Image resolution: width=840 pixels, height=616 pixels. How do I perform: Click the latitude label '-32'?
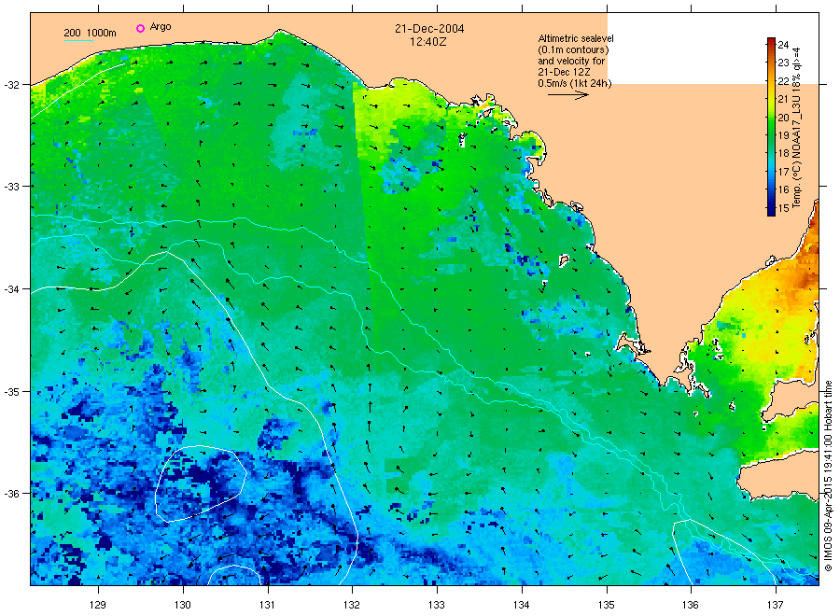[12, 85]
